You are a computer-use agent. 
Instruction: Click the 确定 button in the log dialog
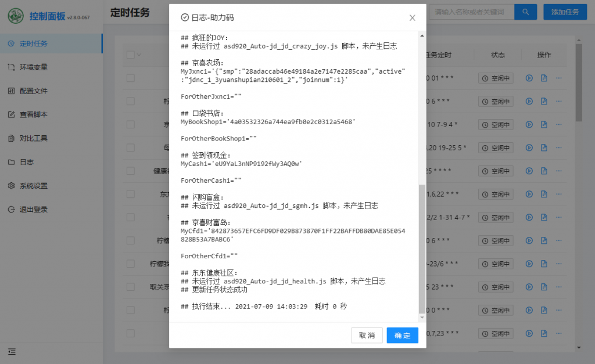pos(402,336)
